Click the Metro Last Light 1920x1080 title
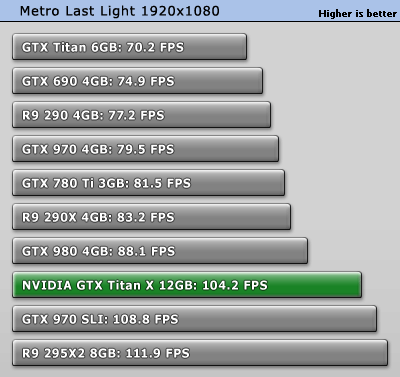This screenshot has width=400, height=377. [x=120, y=11]
